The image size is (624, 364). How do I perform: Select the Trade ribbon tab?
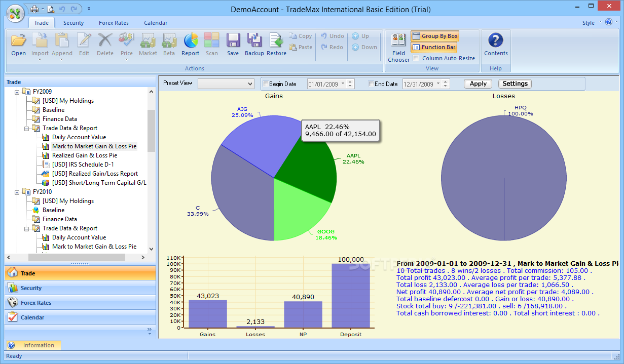pyautogui.click(x=42, y=23)
